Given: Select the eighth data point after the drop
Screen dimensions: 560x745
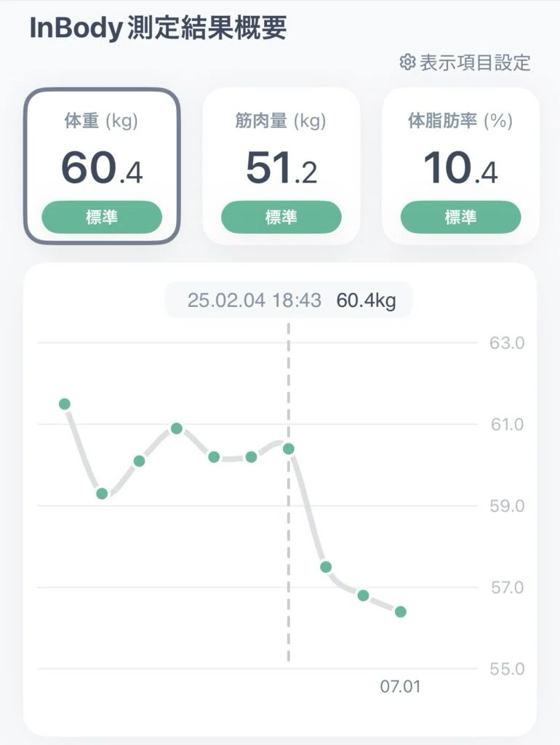Looking at the screenshot, I should 326,567.
